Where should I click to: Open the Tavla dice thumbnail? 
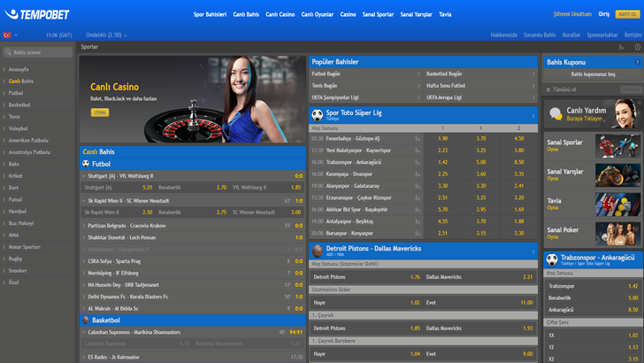tap(617, 205)
